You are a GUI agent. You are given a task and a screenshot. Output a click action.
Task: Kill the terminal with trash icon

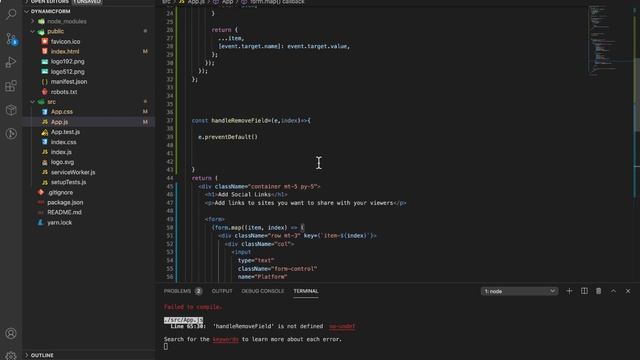point(598,291)
